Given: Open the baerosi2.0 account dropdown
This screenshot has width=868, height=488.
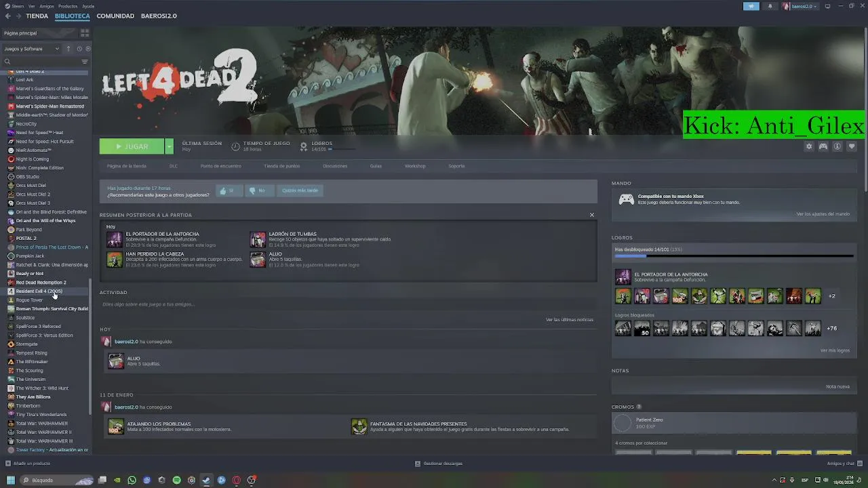Looking at the screenshot, I should [x=800, y=6].
